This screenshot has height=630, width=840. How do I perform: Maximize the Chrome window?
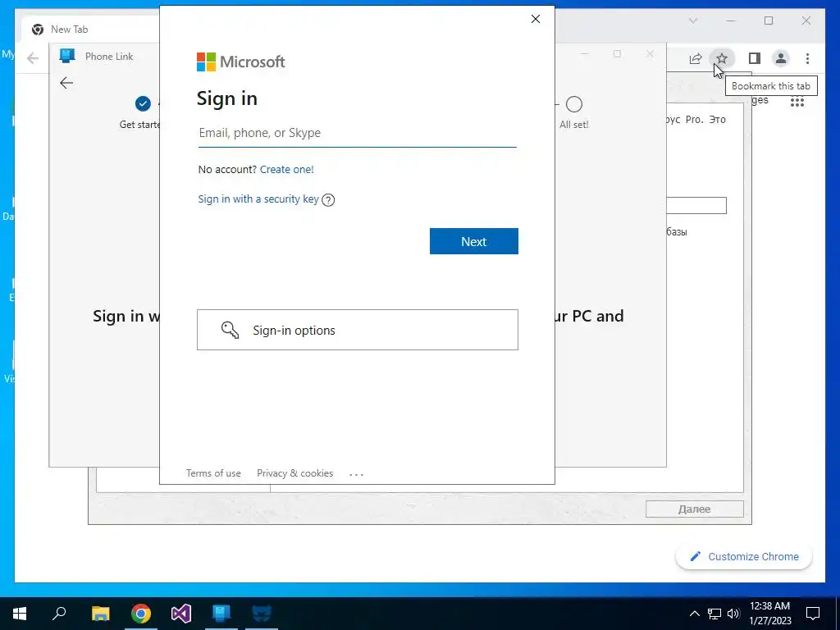tap(769, 21)
